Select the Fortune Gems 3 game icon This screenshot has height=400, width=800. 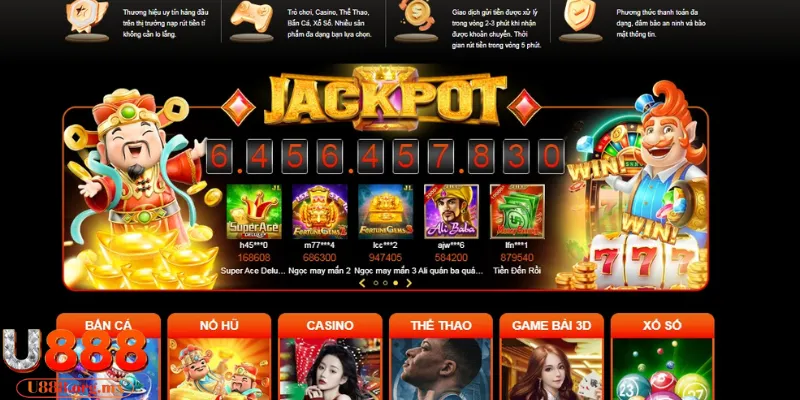(386, 211)
